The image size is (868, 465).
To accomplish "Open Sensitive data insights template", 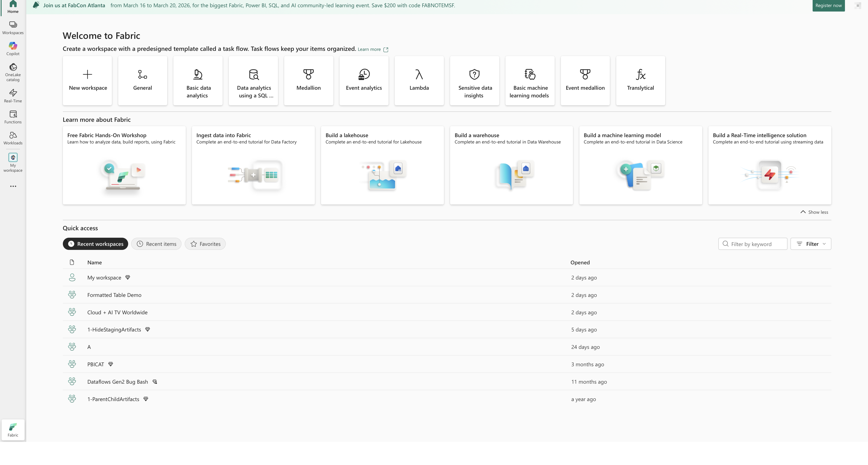I will pyautogui.click(x=474, y=80).
